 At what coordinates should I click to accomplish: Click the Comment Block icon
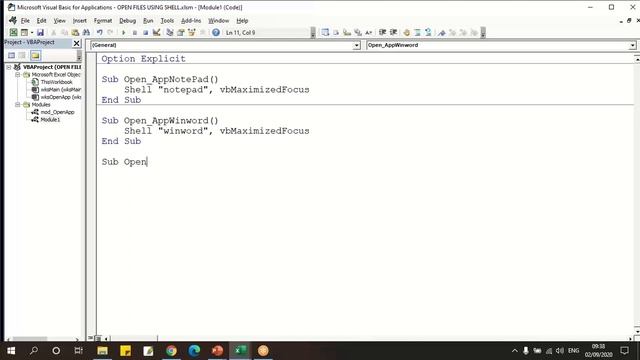click(417, 32)
